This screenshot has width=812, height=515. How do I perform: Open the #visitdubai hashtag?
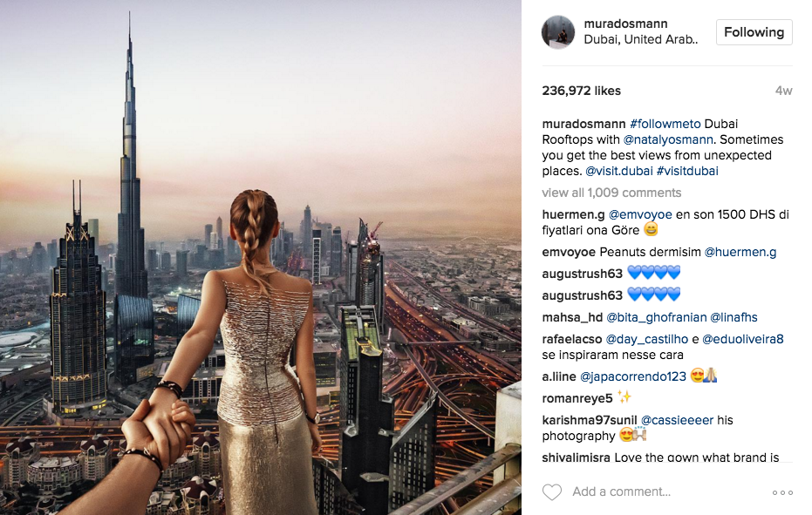click(x=687, y=171)
